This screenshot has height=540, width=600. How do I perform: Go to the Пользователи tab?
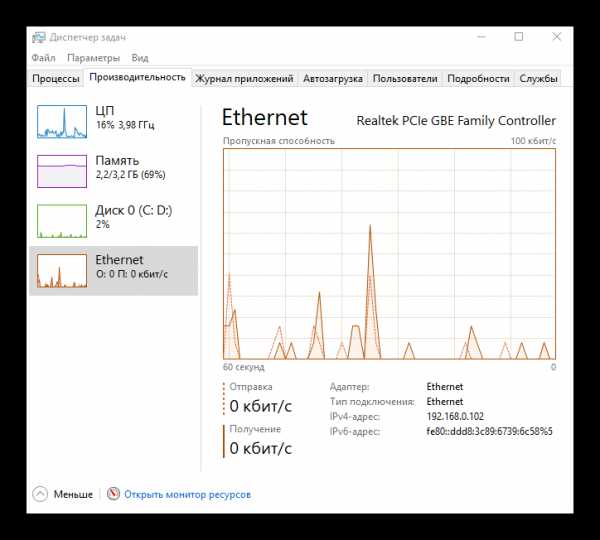[x=405, y=78]
